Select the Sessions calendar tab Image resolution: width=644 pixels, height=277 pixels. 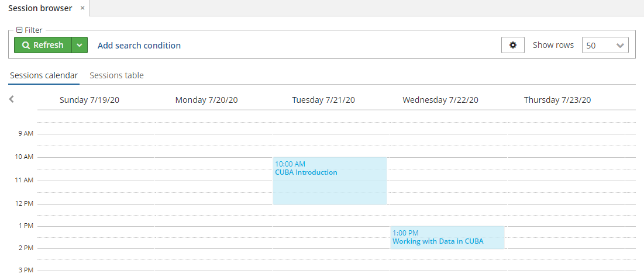(x=44, y=75)
